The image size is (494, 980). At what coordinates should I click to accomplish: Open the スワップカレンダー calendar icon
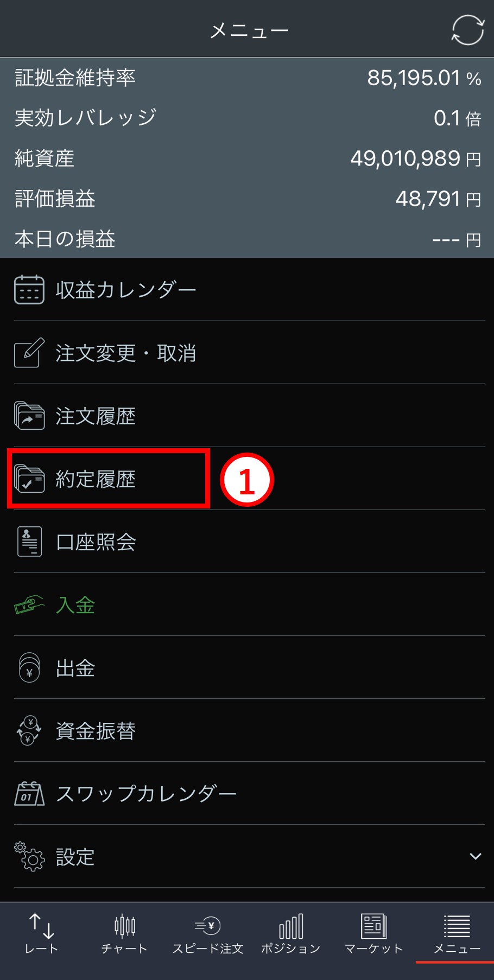tap(29, 793)
